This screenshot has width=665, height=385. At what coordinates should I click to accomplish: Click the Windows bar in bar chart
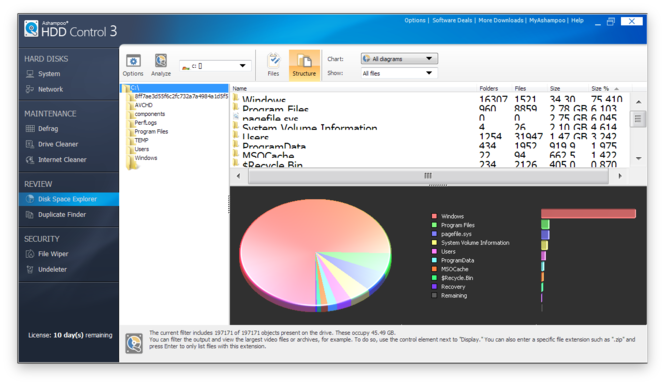(588, 213)
